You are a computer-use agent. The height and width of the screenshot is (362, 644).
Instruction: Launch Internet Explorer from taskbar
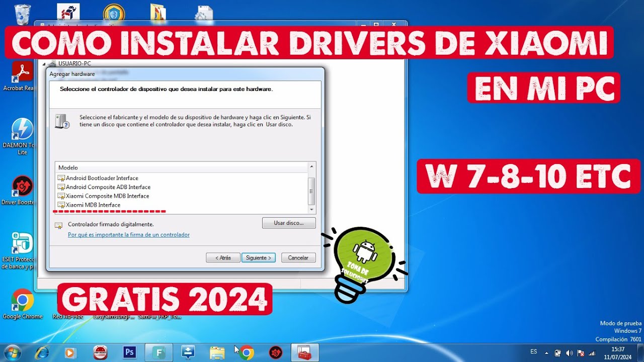click(42, 352)
